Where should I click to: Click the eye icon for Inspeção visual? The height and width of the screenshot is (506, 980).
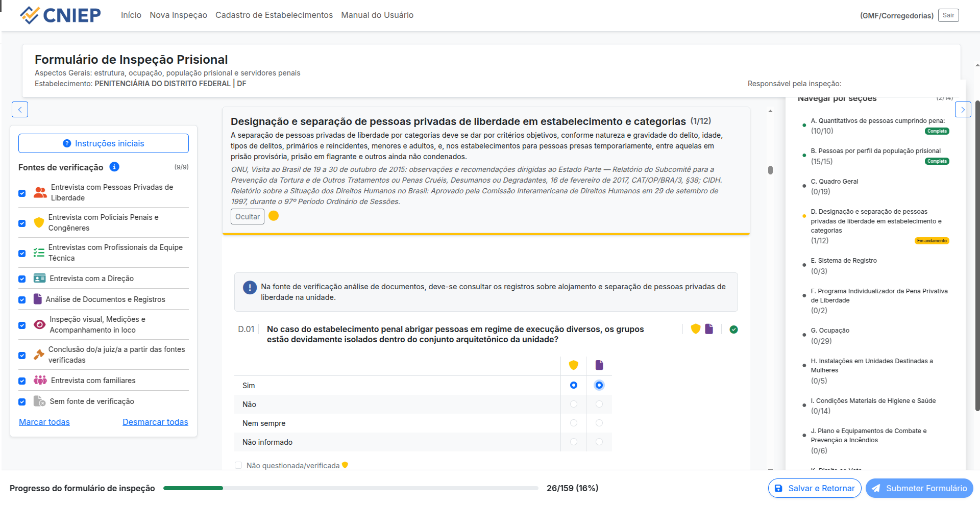[x=39, y=324]
